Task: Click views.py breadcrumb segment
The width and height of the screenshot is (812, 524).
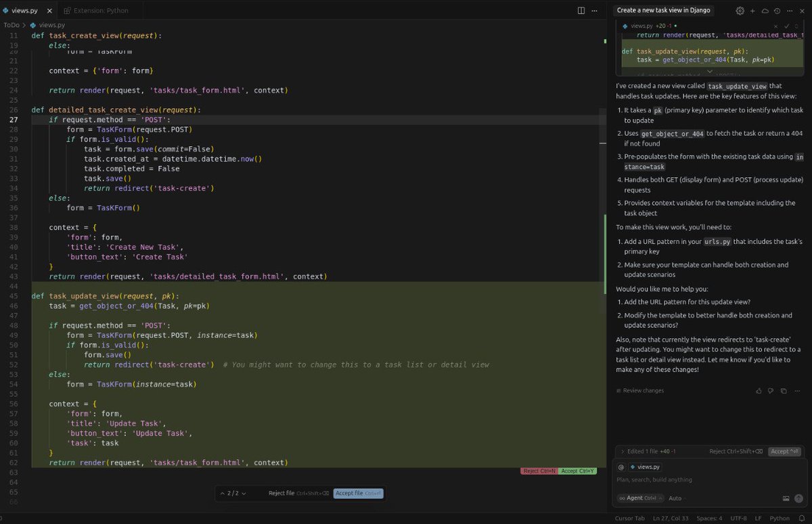Action: pyautogui.click(x=48, y=25)
